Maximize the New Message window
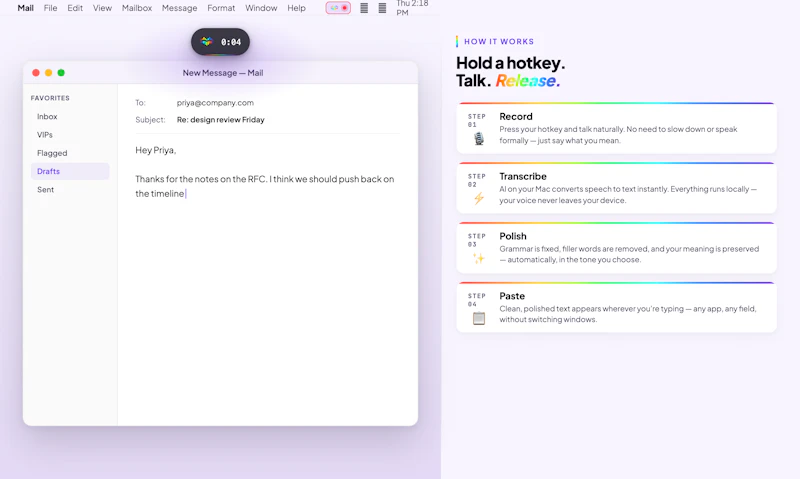This screenshot has height=479, width=800. point(61,72)
